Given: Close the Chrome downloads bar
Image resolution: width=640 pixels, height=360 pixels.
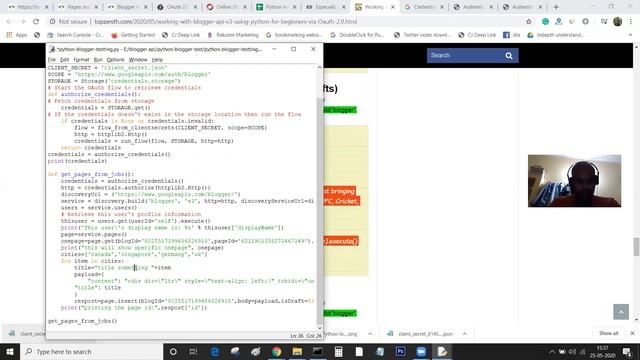Looking at the screenshot, I should pos(632,333).
